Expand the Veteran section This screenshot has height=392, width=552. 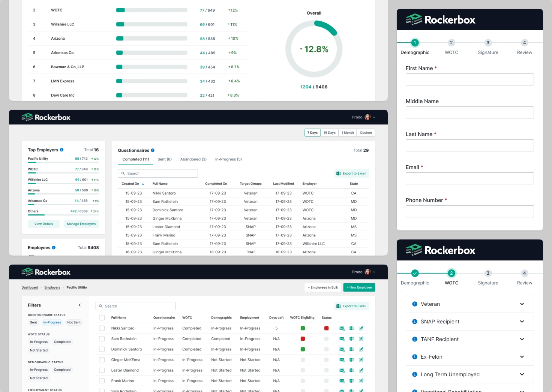[522, 304]
